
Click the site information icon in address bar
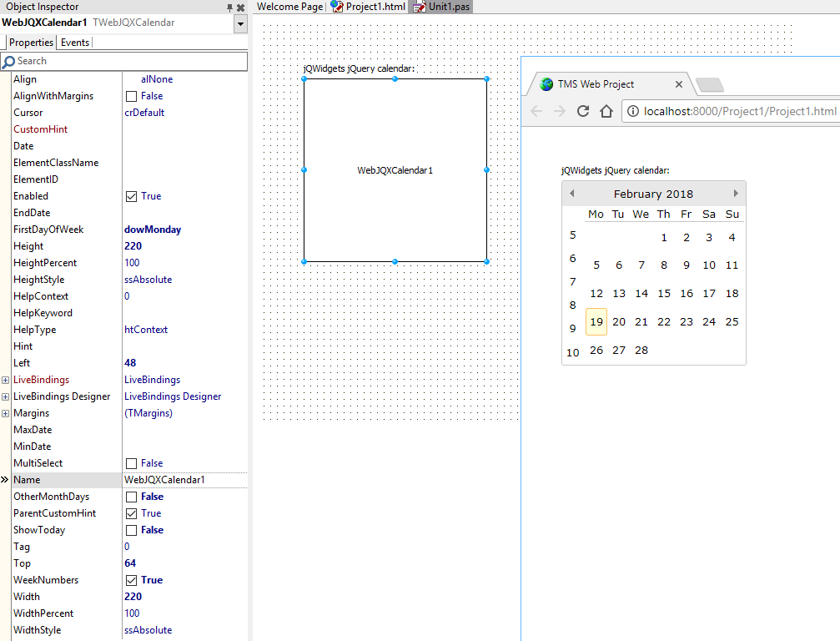632,111
